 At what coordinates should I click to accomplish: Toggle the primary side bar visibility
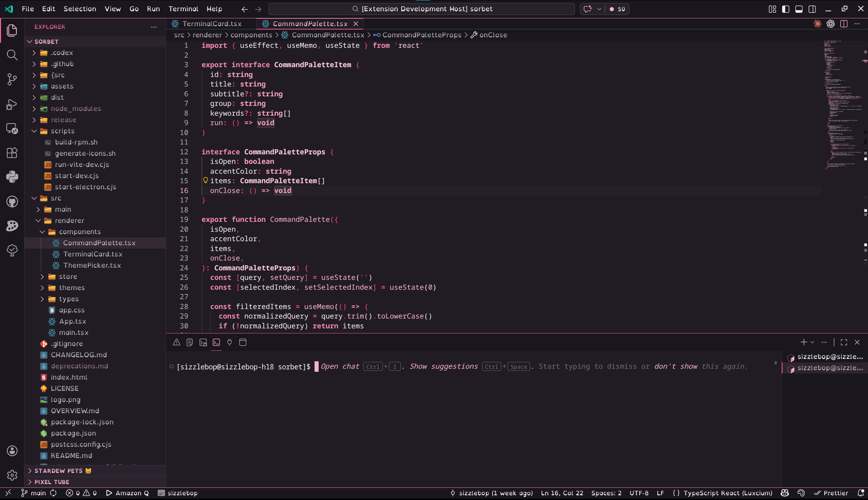[785, 9]
